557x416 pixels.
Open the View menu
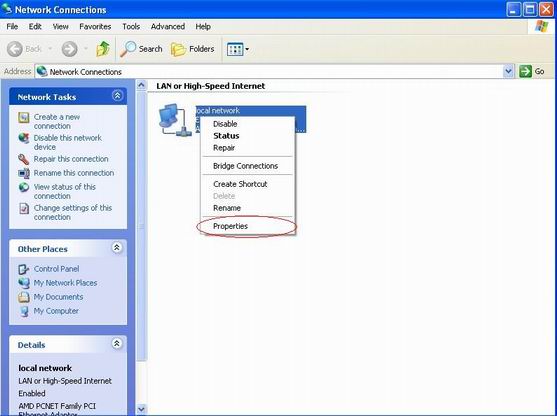pyautogui.click(x=60, y=27)
